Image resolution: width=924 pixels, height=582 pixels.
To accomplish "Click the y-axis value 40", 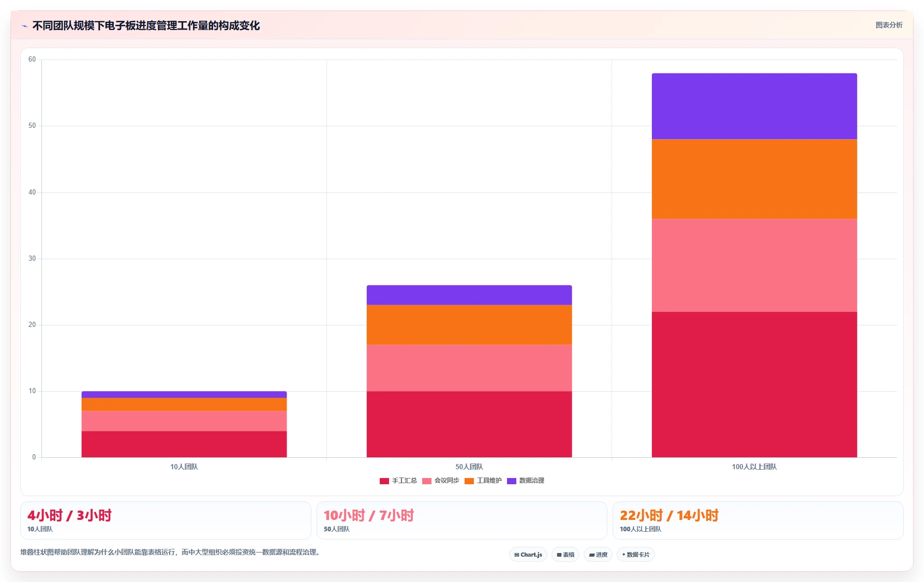I will coord(32,192).
